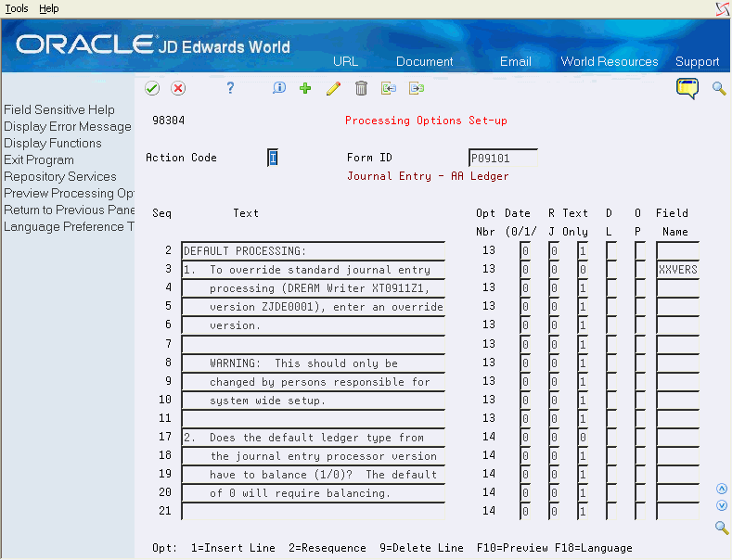Click text field 'of 0 will require balancing'
The image size is (732, 560).
coord(313,493)
